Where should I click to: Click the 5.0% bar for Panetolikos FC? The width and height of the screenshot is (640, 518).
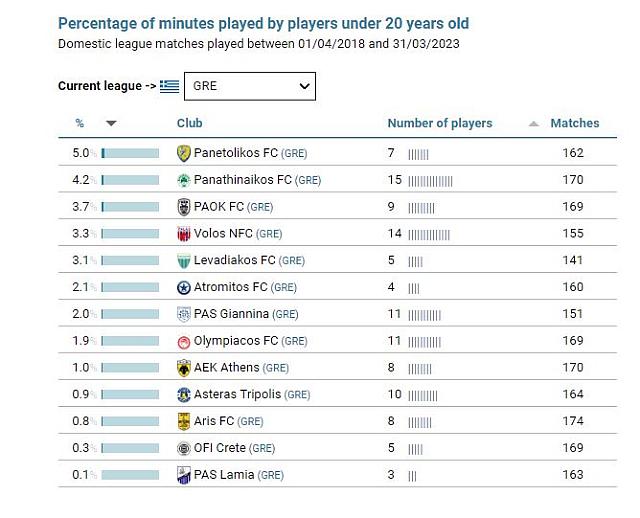[130, 153]
